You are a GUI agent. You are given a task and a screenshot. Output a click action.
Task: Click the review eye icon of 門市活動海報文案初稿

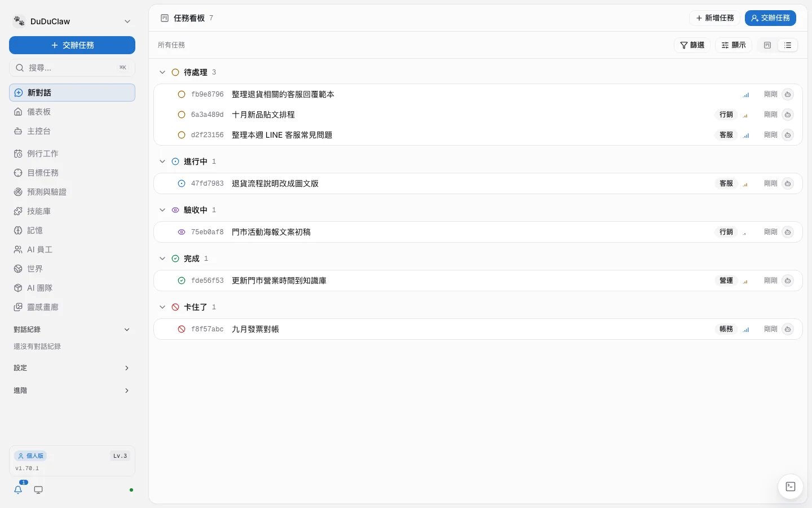click(182, 232)
